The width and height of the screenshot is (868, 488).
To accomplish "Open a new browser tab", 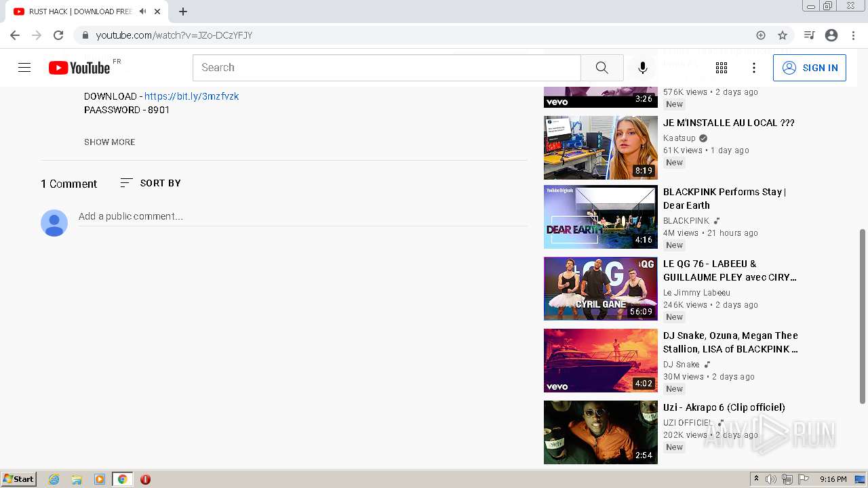I will 183,12.
